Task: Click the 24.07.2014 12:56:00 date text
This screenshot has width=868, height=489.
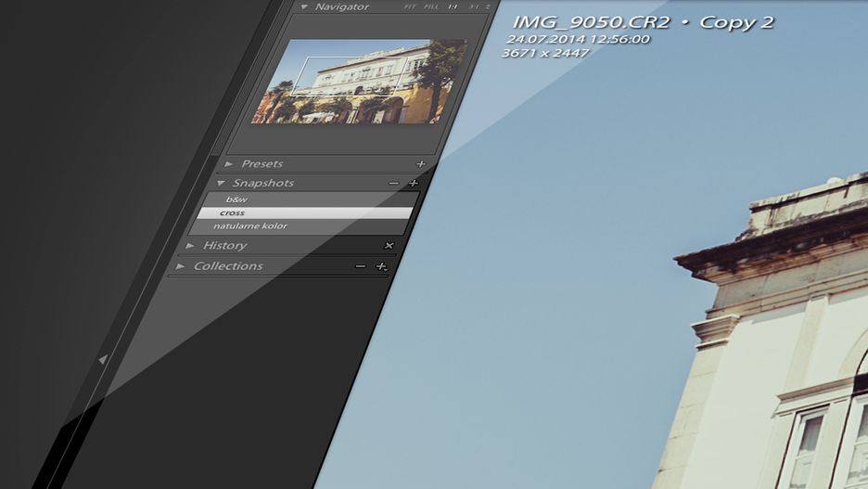Action: tap(578, 39)
